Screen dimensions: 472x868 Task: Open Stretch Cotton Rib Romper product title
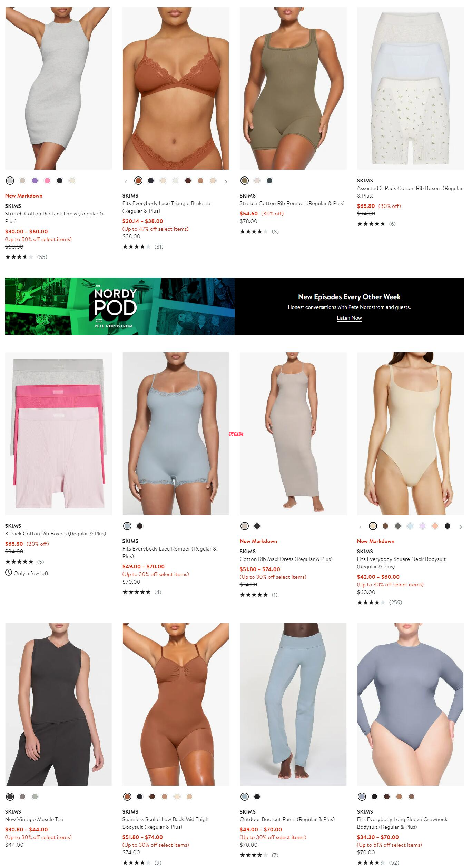[292, 203]
